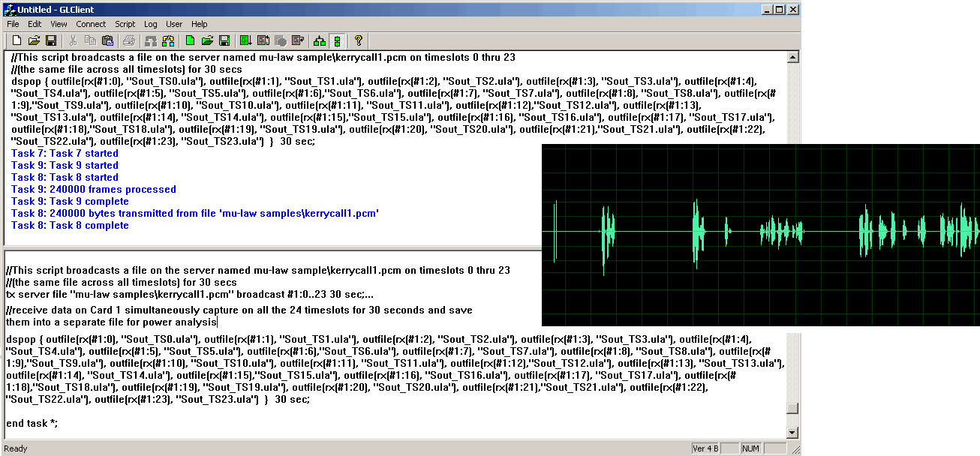Click the green hierarchy tree icon
Image resolution: width=980 pixels, height=456 pixels.
pos(320,40)
